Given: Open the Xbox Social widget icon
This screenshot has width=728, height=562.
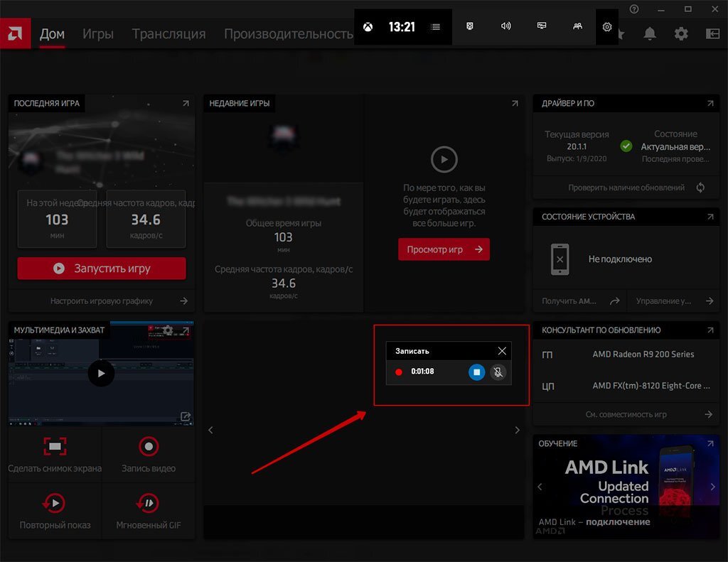Looking at the screenshot, I should [577, 26].
